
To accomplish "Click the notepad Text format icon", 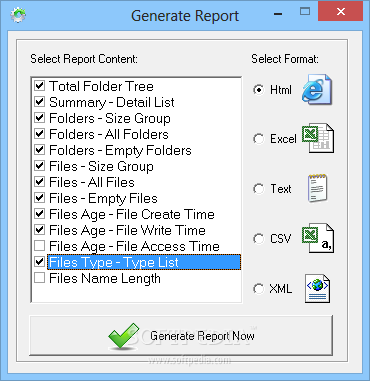I will pos(317,188).
